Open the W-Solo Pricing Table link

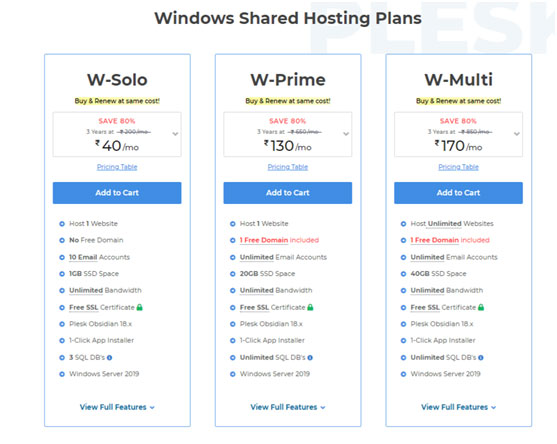point(117,167)
